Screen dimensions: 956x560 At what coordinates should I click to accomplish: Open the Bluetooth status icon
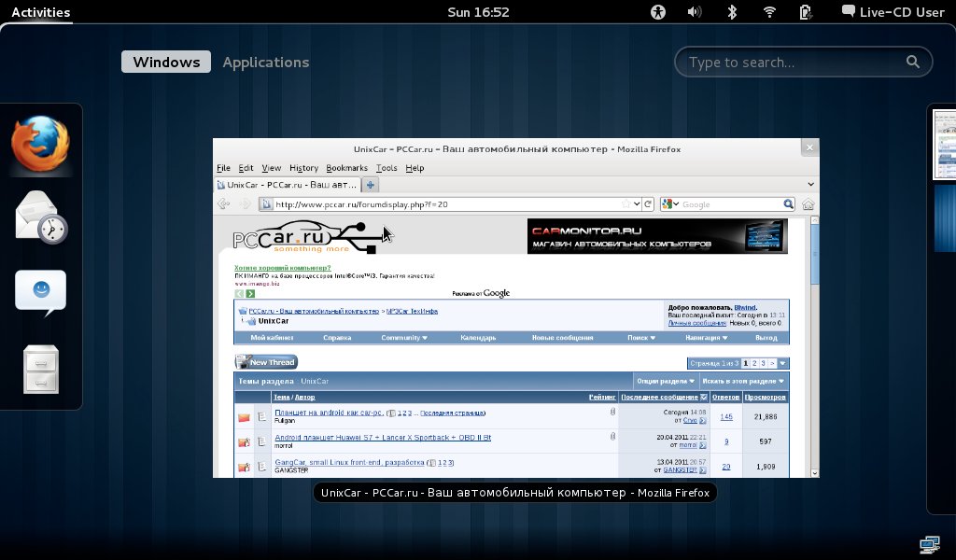coord(733,12)
